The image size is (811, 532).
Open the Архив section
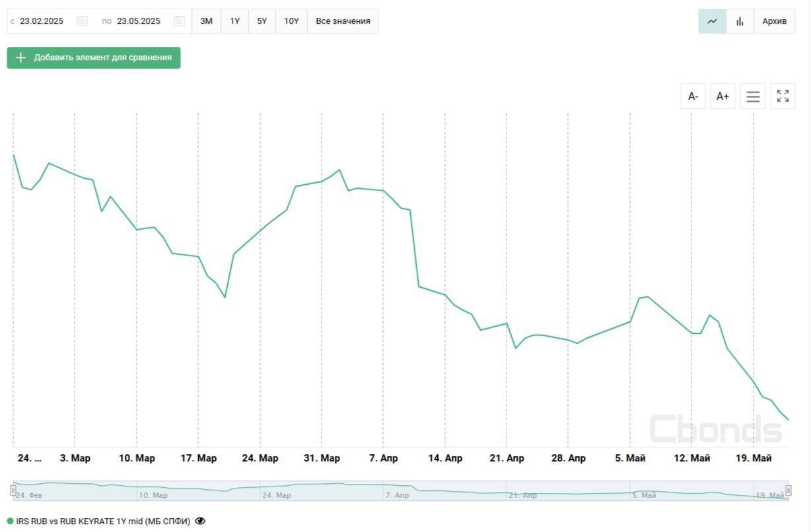pyautogui.click(x=774, y=21)
